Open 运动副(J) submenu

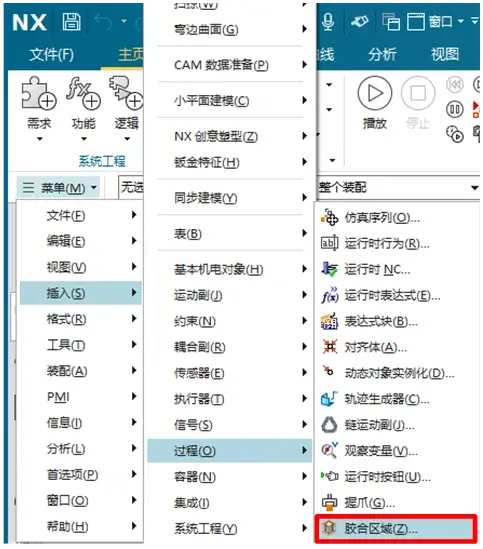(230, 295)
